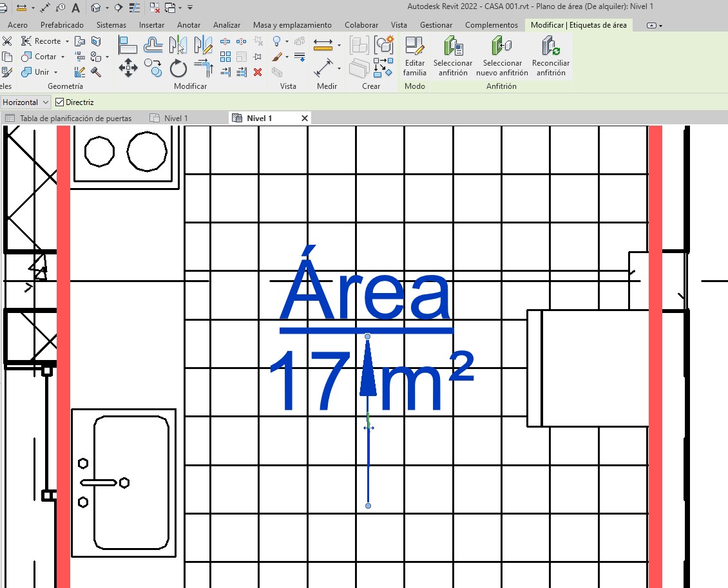Expand the Recorte dropdown arrow
Viewport: 728px width, 588px height.
point(67,41)
